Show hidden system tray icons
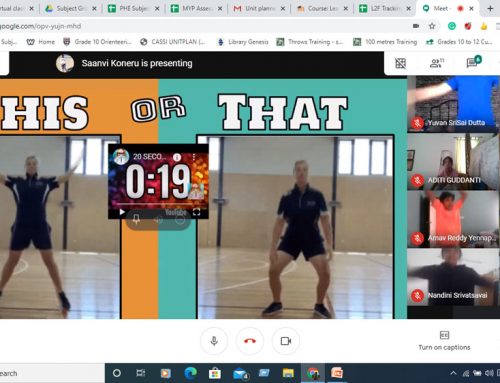This screenshot has width=500, height=383. coord(453,373)
